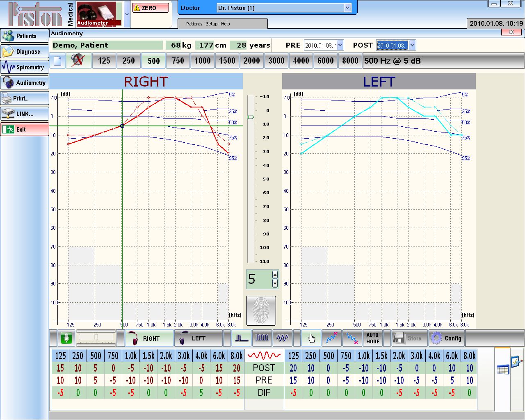Click the patient name field Demo, Patient
The height and width of the screenshot is (420, 525).
(107, 45)
